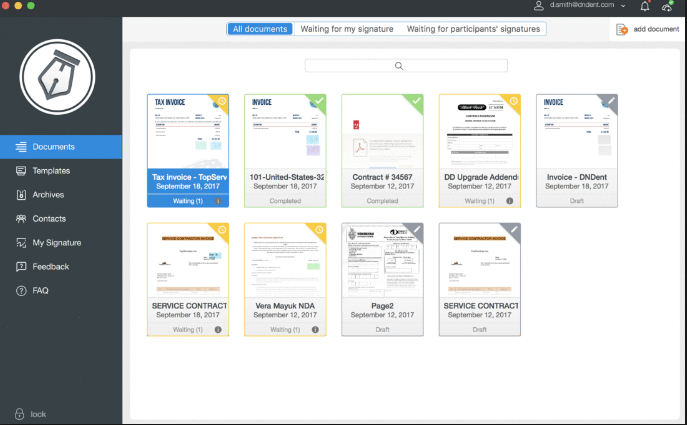Select Waiting for participants' signatures tab
This screenshot has width=687, height=425.
tap(473, 29)
